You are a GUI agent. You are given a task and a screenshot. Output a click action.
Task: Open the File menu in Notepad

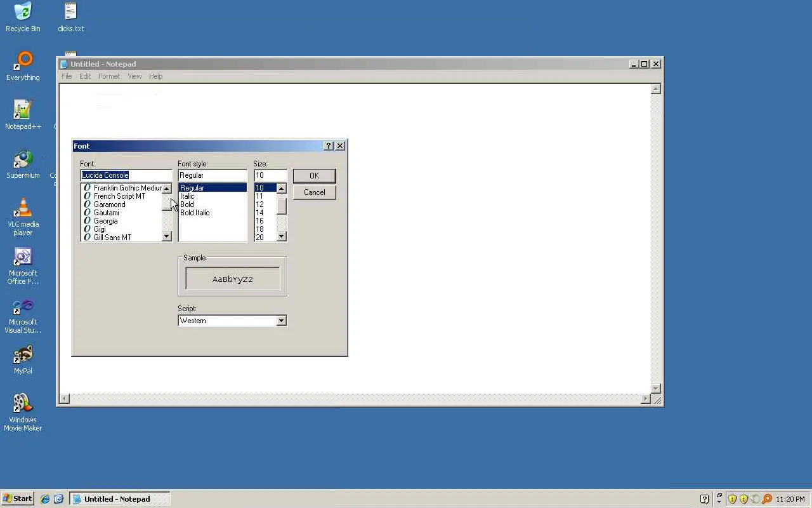tap(67, 76)
